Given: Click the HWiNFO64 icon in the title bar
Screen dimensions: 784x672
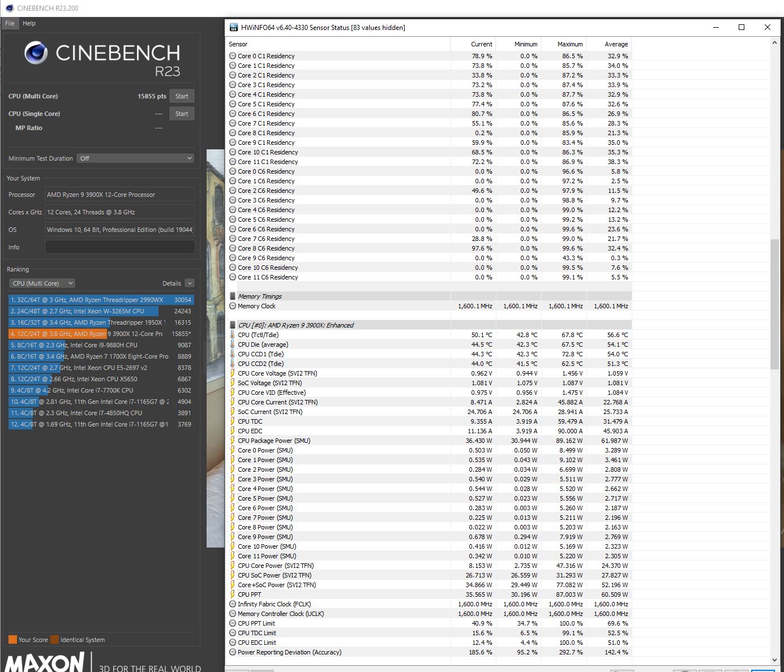Looking at the screenshot, I should [x=233, y=27].
